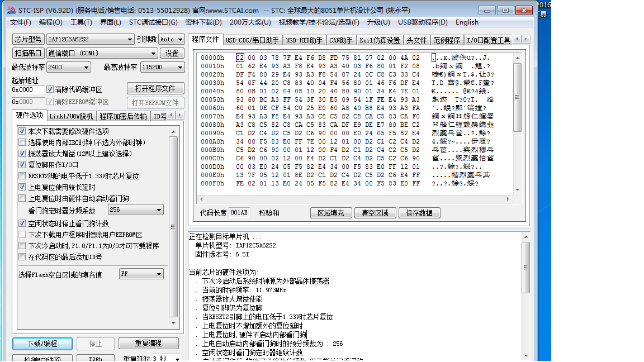
Task: Switch to Link1/U8W脱机 tab
Action: tap(71, 116)
